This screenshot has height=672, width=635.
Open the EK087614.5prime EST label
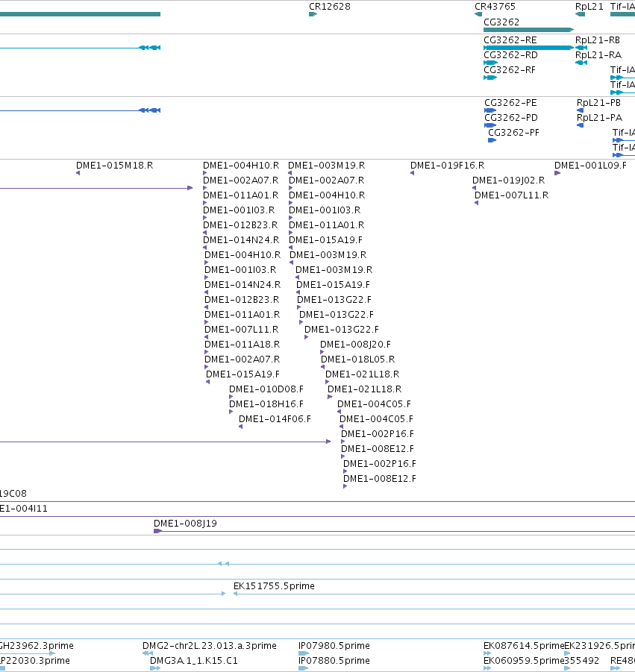click(x=524, y=646)
